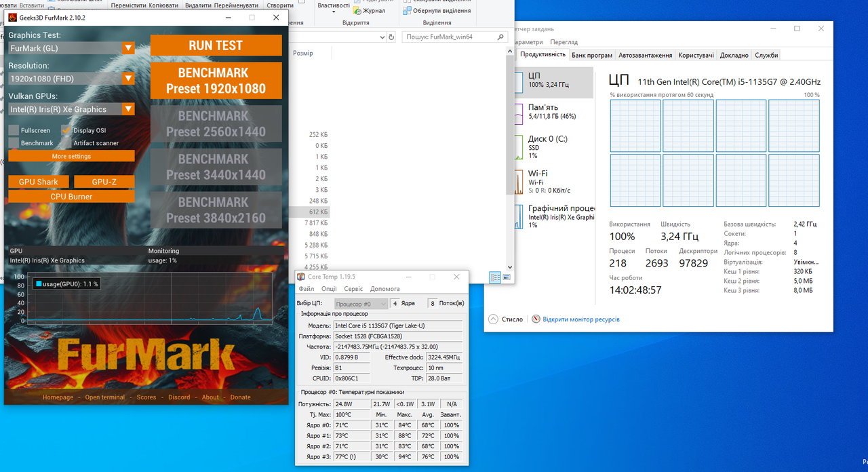This screenshot has height=472, width=868.
Task: Open the FurMark Homepage link
Action: coord(58,397)
